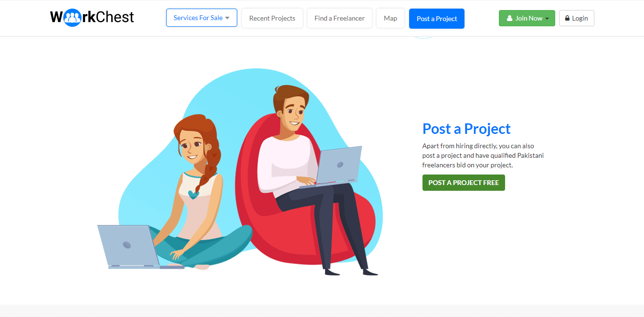This screenshot has height=317, width=644.
Task: Expand the Join Now caret arrow
Action: coord(547,19)
